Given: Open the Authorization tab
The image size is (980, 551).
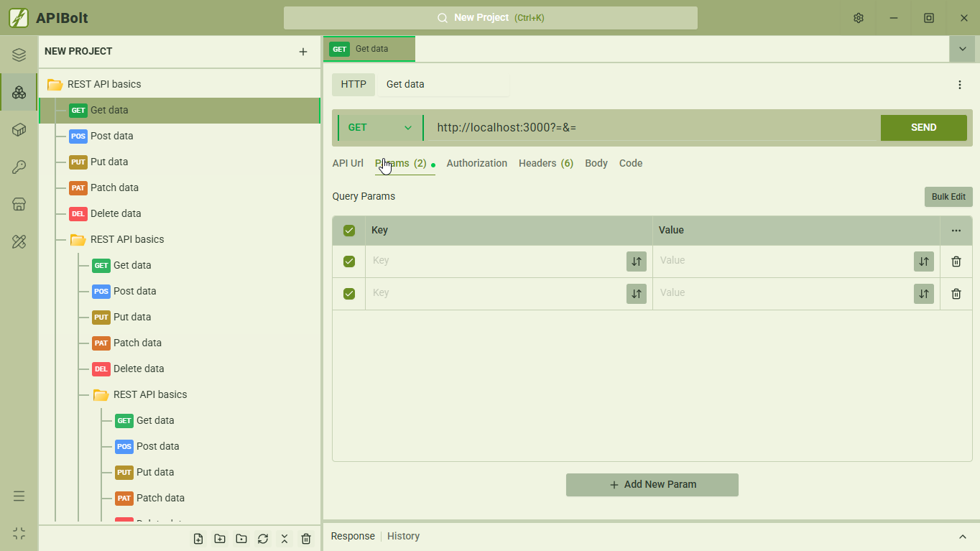Looking at the screenshot, I should click(x=476, y=164).
